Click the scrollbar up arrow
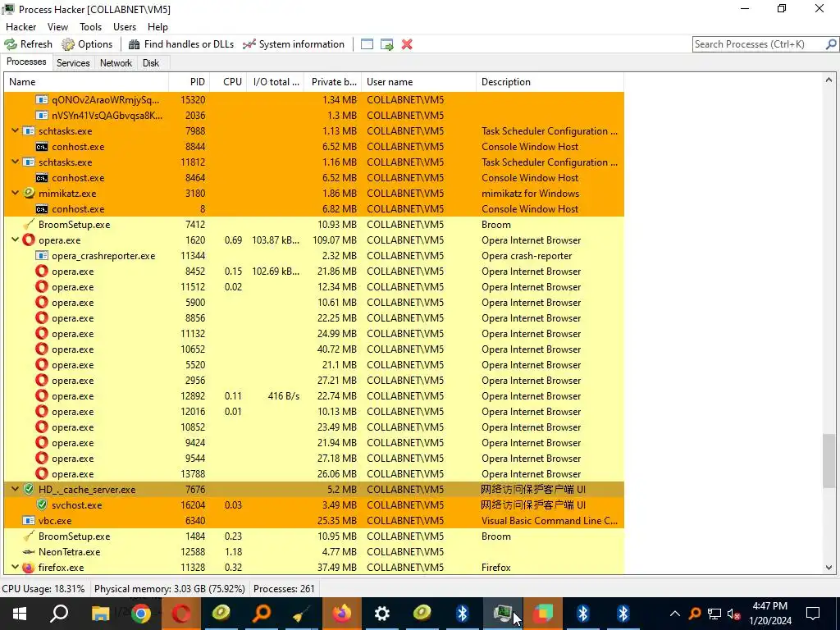 click(829, 80)
